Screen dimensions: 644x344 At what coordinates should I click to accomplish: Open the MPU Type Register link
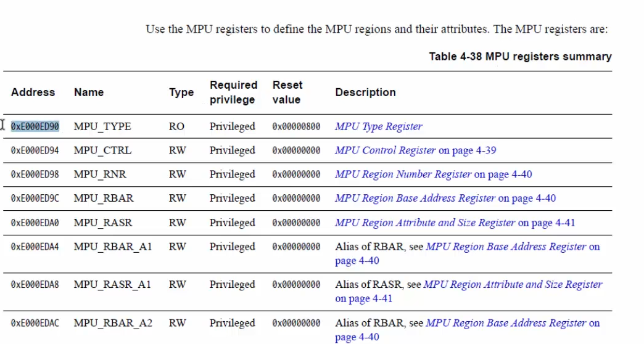[378, 126]
